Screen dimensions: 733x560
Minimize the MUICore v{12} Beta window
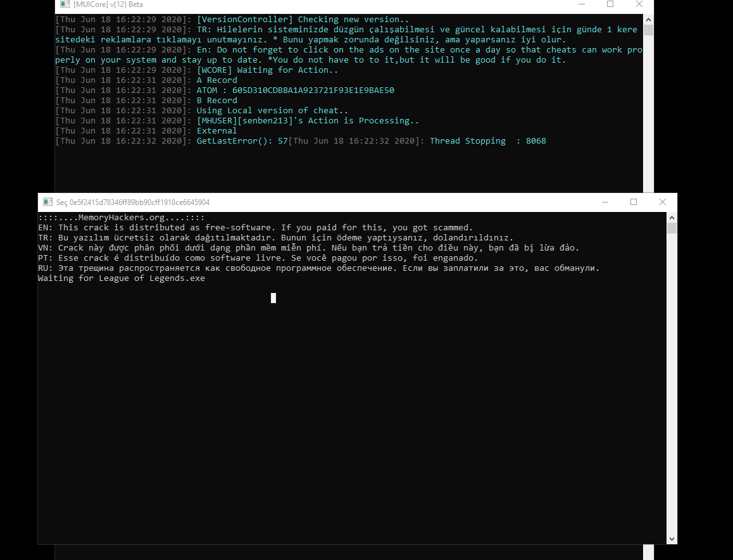tap(582, 4)
